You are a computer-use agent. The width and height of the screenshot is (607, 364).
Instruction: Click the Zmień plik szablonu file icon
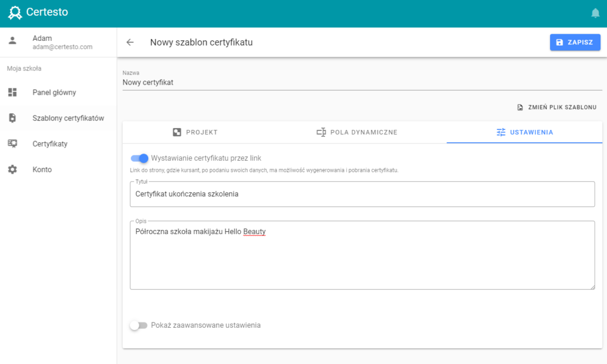520,107
